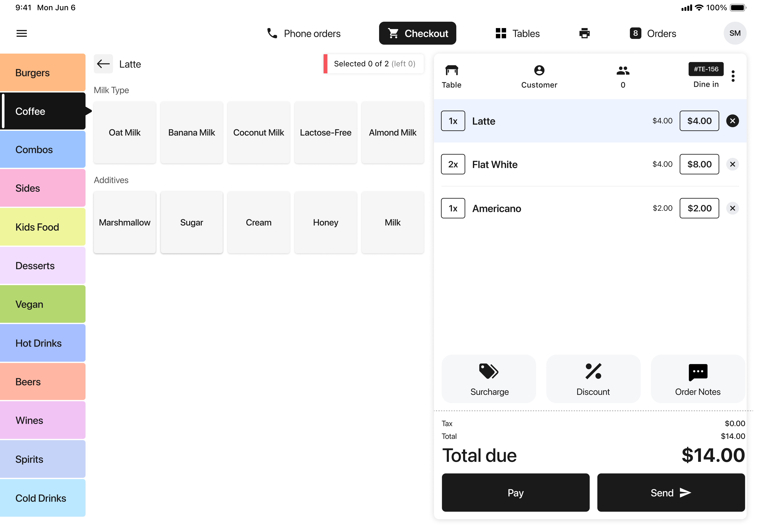This screenshot has height=532, width=762.
Task: Select the Hot Drinks category
Action: point(43,343)
